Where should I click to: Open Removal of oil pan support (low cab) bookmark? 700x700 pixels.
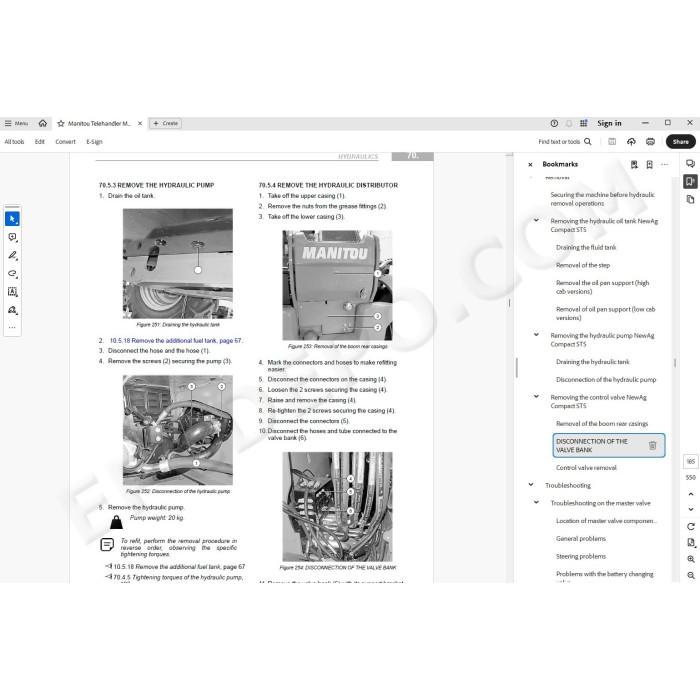click(x=605, y=313)
